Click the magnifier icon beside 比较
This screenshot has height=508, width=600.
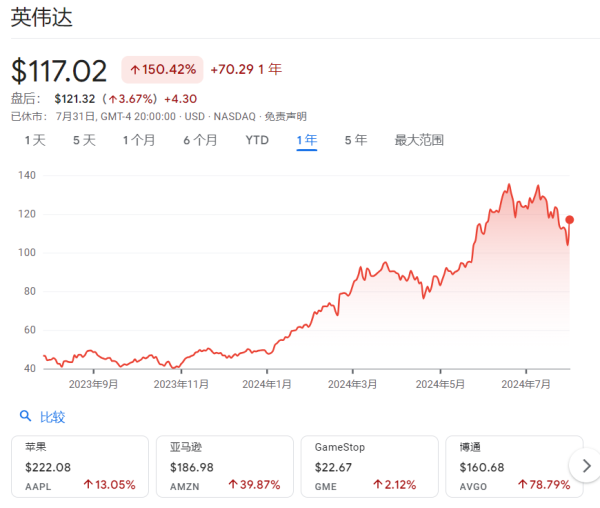25,416
